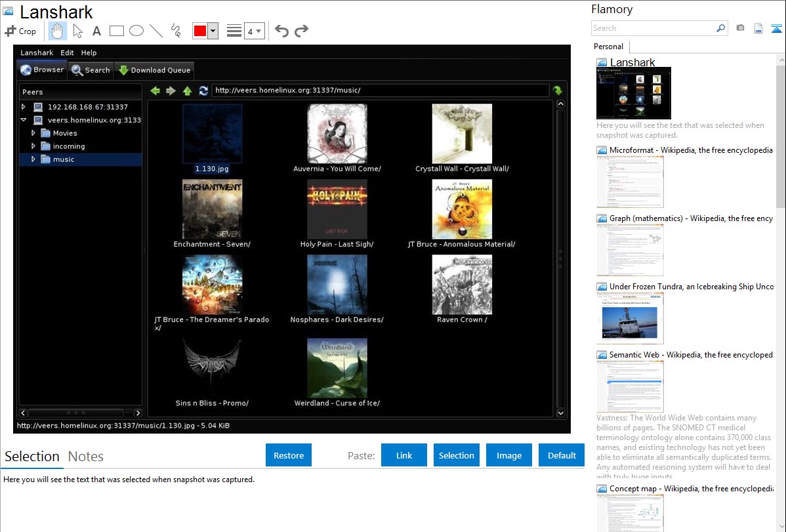The width and height of the screenshot is (786, 532).
Task: Switch to the Search tab
Action: [x=91, y=70]
